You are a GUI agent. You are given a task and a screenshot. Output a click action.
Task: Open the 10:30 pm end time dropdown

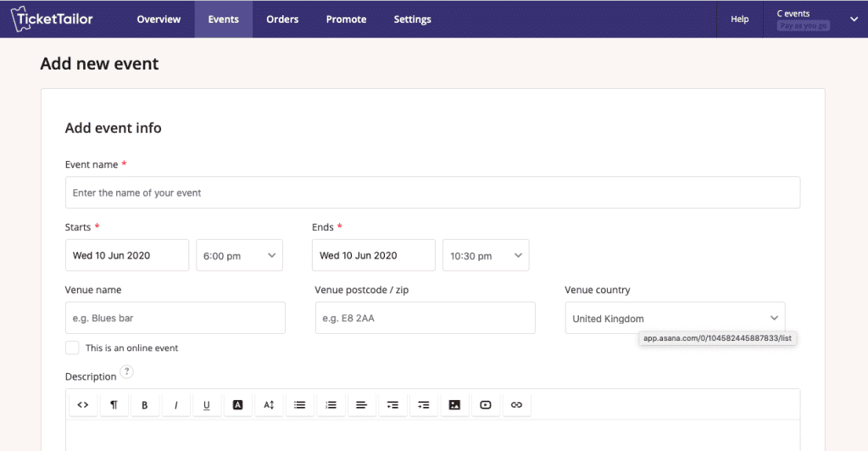(x=486, y=255)
